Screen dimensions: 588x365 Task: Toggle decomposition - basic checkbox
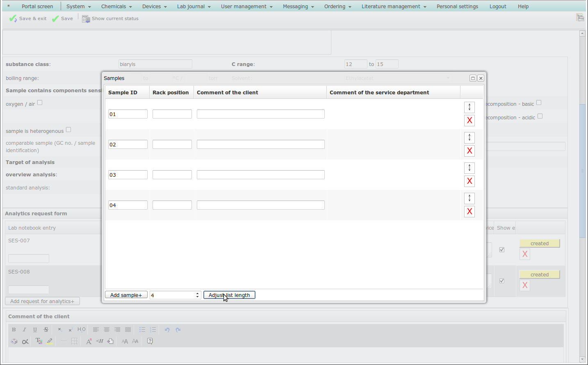coord(539,103)
